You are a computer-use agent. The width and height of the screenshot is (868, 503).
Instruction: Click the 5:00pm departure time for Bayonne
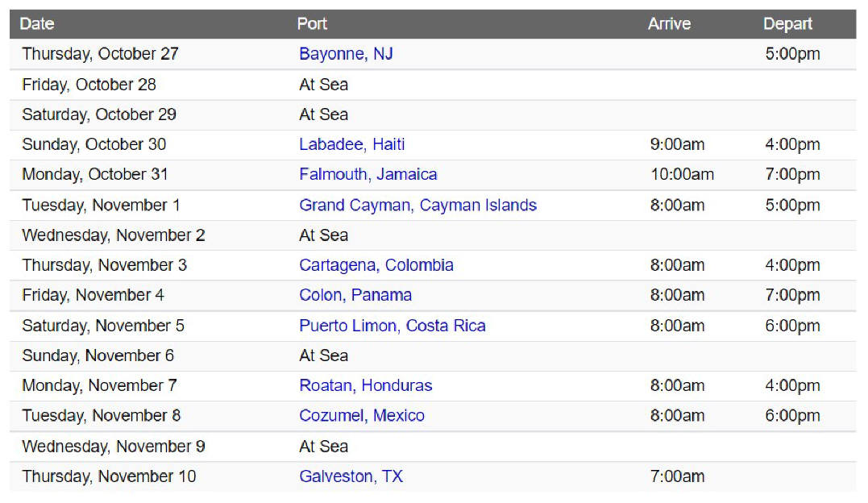tap(793, 54)
